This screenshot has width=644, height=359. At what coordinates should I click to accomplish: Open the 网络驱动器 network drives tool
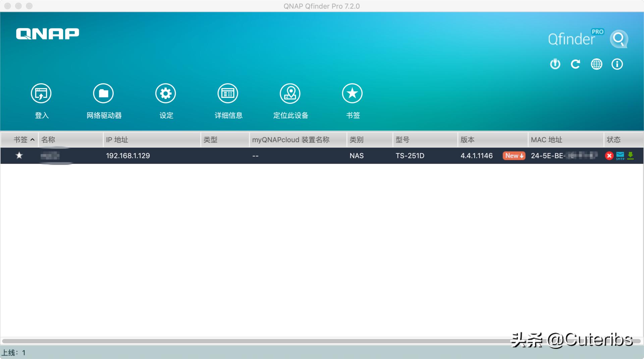103,100
